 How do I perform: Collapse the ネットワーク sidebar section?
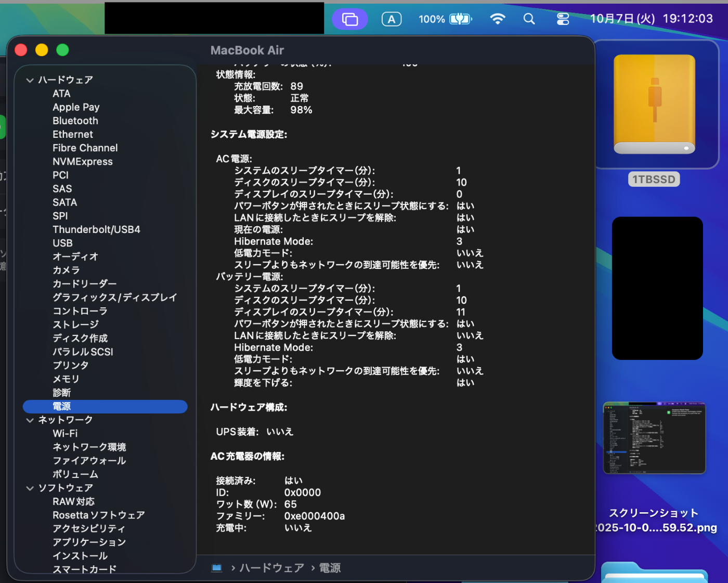pyautogui.click(x=30, y=420)
